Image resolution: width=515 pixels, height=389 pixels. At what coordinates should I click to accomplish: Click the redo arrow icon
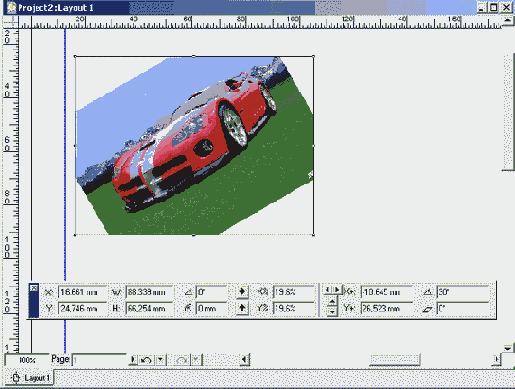tap(181, 360)
